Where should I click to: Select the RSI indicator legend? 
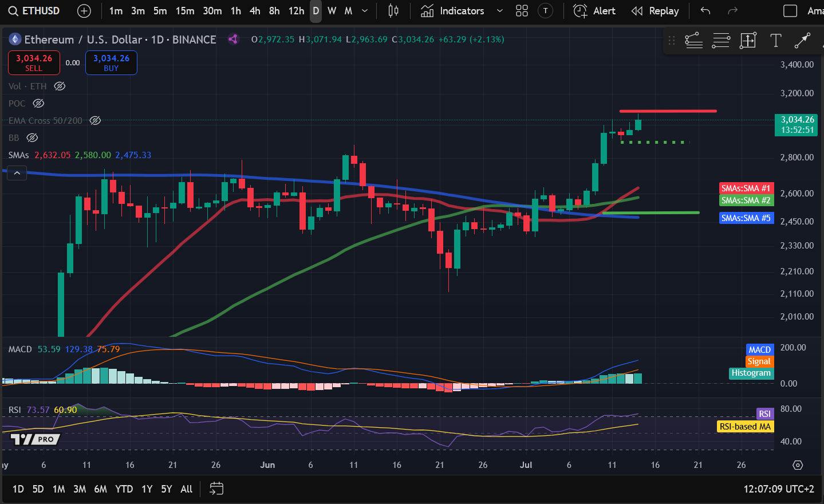pyautogui.click(x=14, y=410)
